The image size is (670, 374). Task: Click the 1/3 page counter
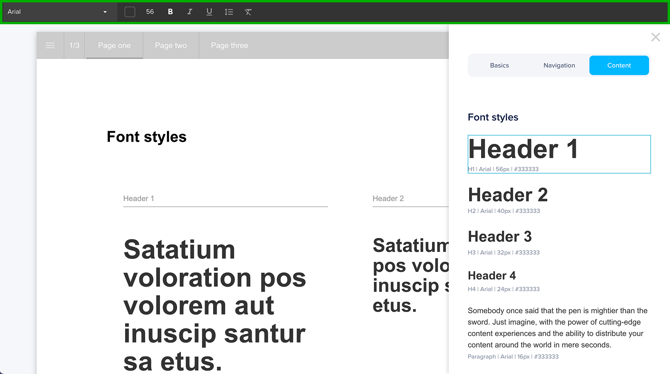[74, 45]
